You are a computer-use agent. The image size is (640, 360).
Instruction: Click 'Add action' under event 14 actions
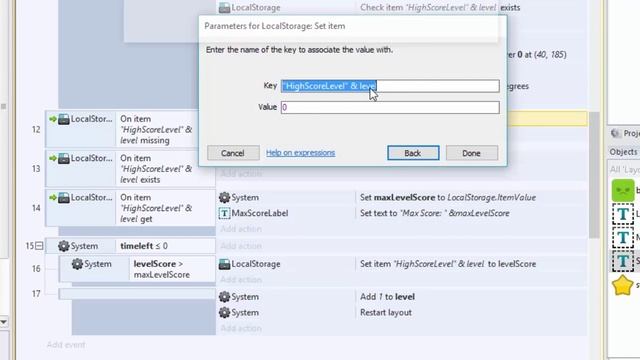(x=241, y=229)
